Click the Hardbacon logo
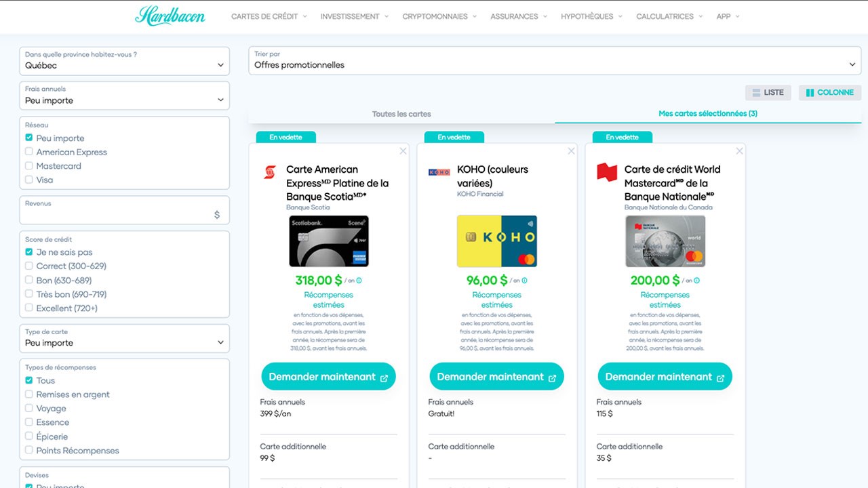 tap(170, 16)
